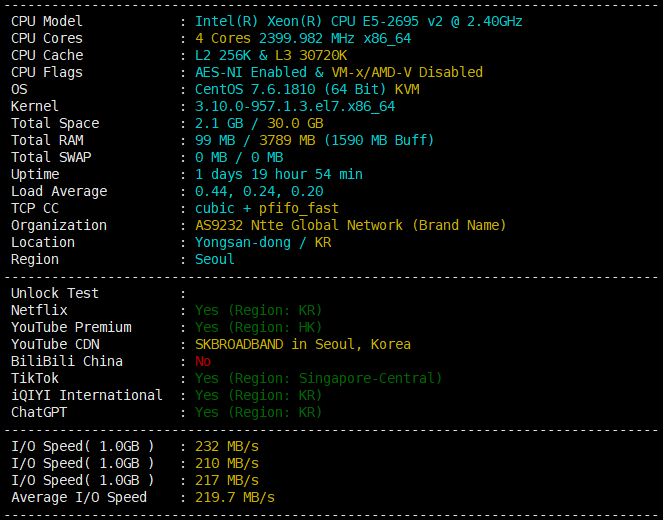
Task: Click the 'TCP CC' label
Action: (35, 208)
